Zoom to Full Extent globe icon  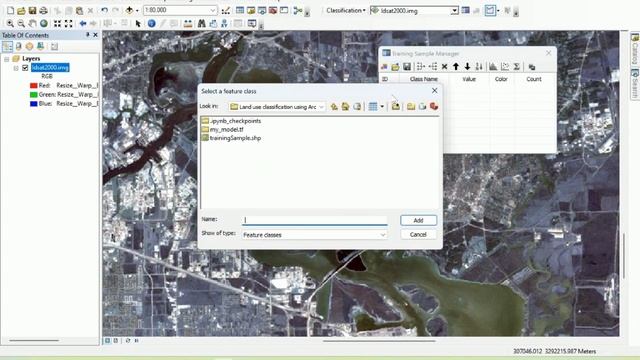tap(44, 24)
